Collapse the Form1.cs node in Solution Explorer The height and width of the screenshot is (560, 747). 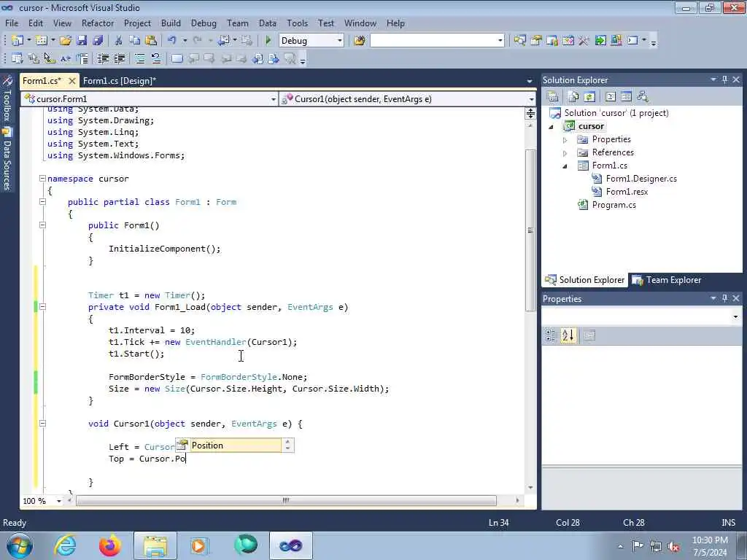(565, 166)
